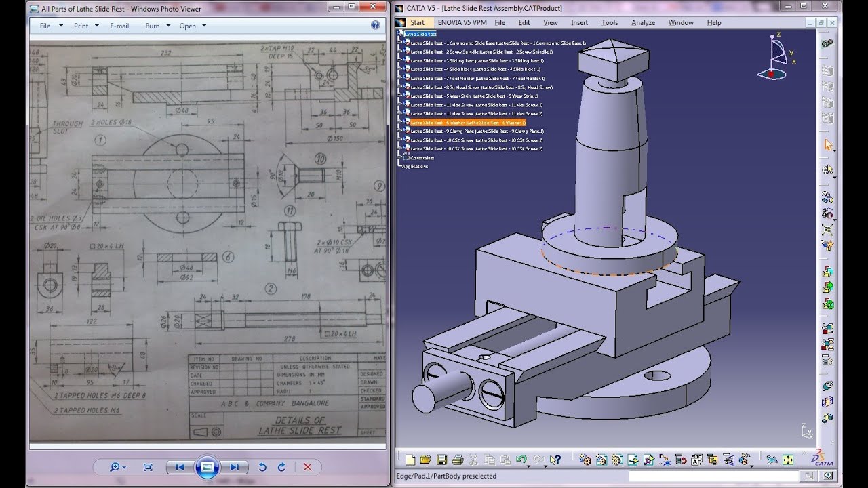The height and width of the screenshot is (488, 868).
Task: Open the CATIA Edit menu
Action: (524, 22)
